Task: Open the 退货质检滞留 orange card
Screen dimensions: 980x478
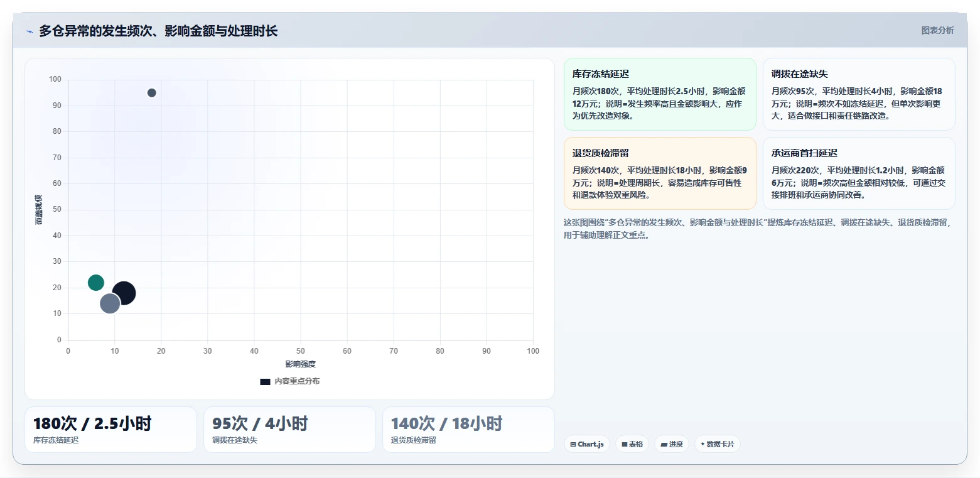Action: tap(660, 173)
